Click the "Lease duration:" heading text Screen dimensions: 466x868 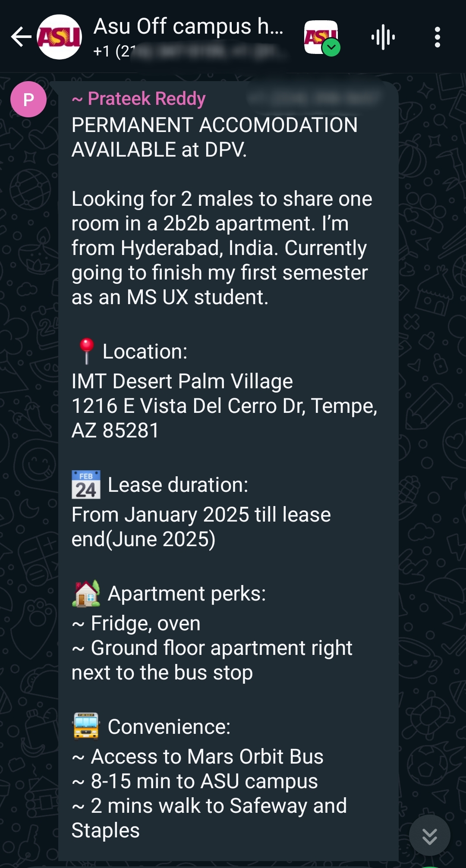click(178, 485)
